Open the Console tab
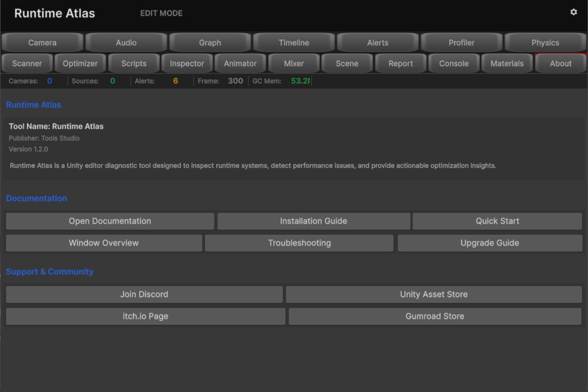The image size is (588, 392). click(454, 63)
